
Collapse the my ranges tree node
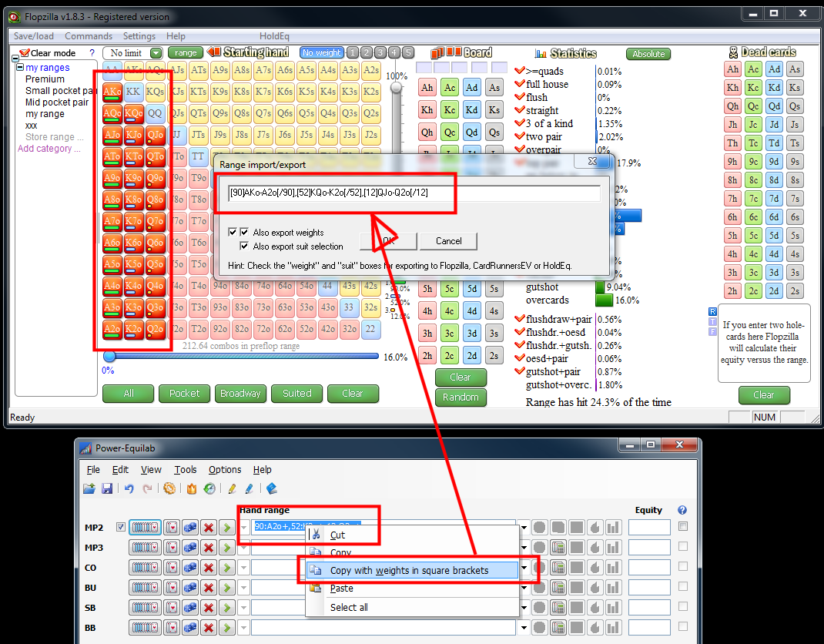tap(20, 67)
